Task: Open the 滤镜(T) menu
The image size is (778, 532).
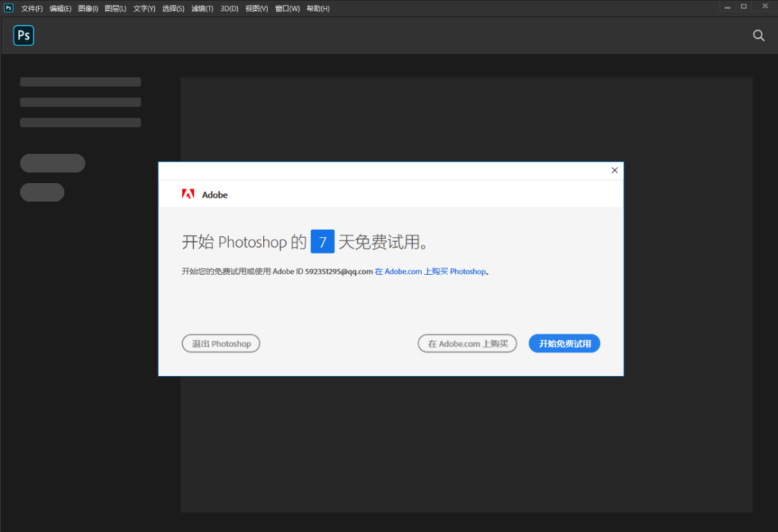Action: click(202, 9)
